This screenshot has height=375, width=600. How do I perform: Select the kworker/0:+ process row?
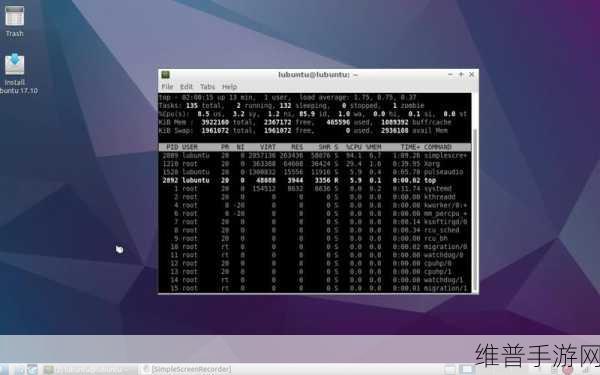315,205
